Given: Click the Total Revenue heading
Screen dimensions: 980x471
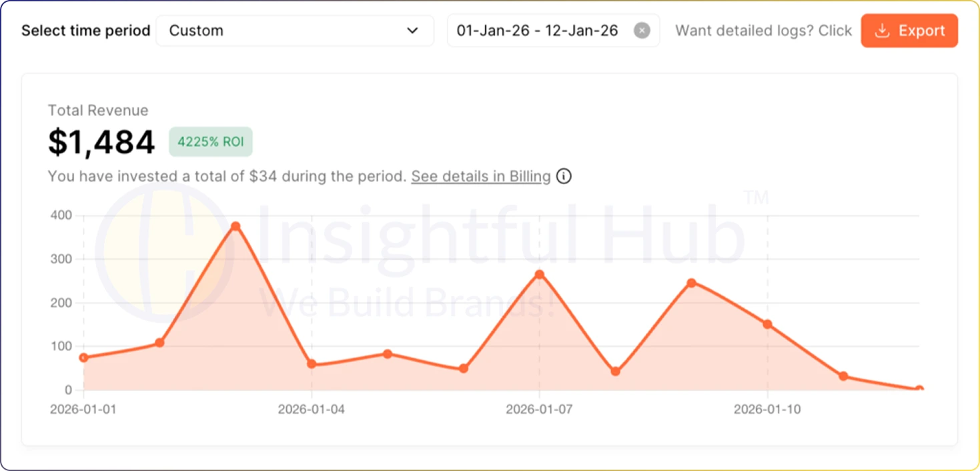Looking at the screenshot, I should [x=98, y=110].
